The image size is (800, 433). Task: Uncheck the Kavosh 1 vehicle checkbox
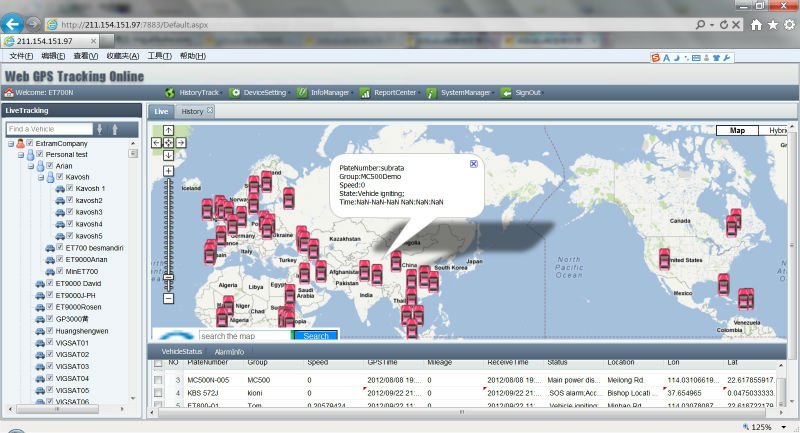pos(70,188)
